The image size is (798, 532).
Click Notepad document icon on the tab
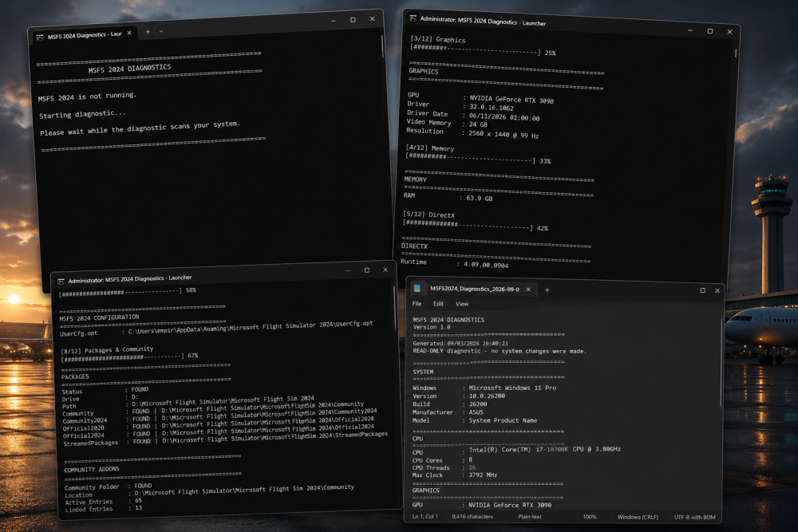click(x=417, y=289)
